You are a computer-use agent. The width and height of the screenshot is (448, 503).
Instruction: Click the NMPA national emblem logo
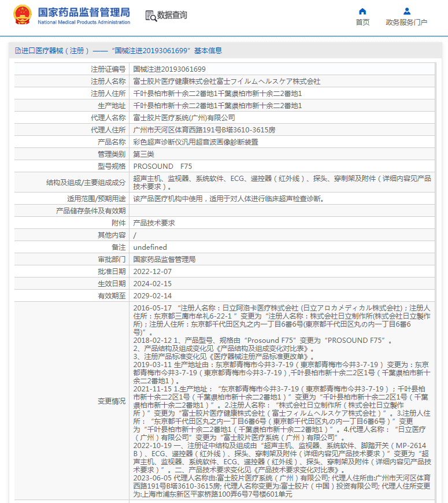click(23, 14)
